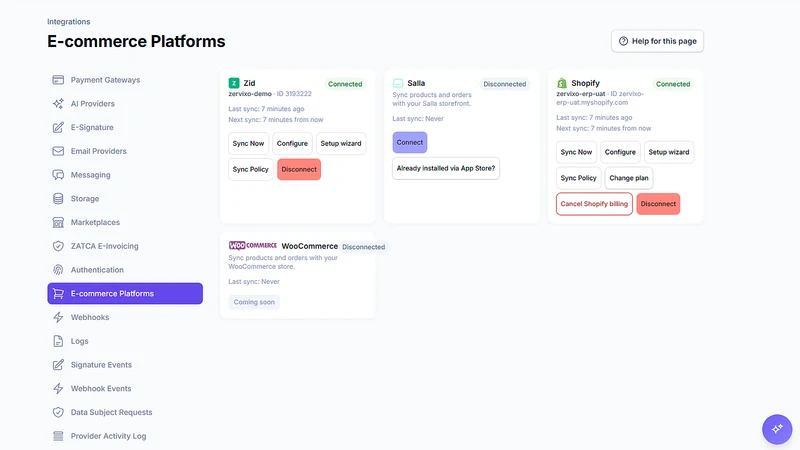Click Cancel Shopify billing
The image size is (800, 450).
point(594,204)
